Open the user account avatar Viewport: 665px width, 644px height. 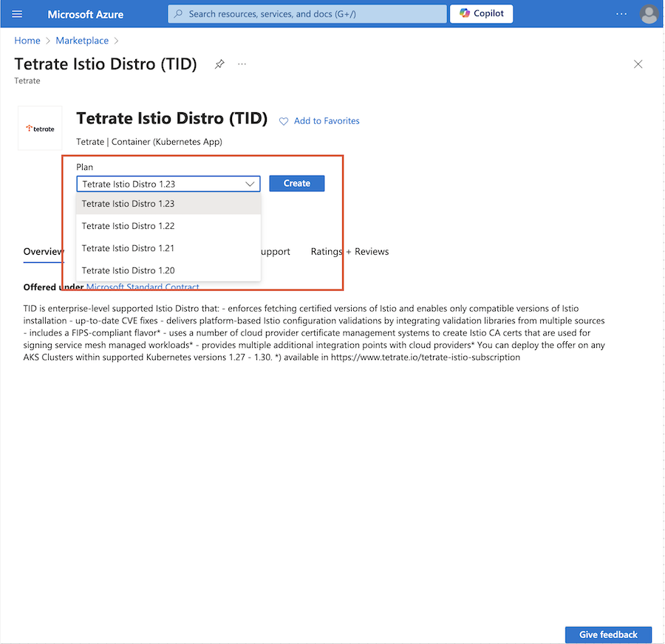(649, 14)
